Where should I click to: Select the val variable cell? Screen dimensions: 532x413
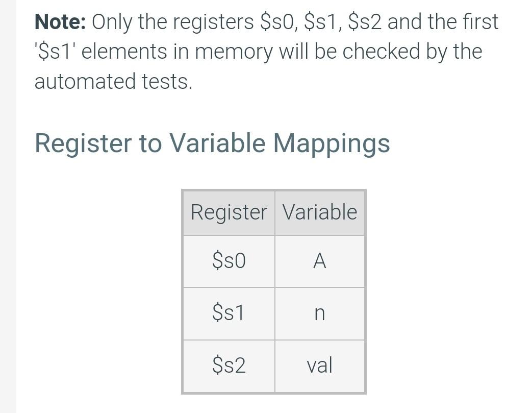tap(320, 366)
